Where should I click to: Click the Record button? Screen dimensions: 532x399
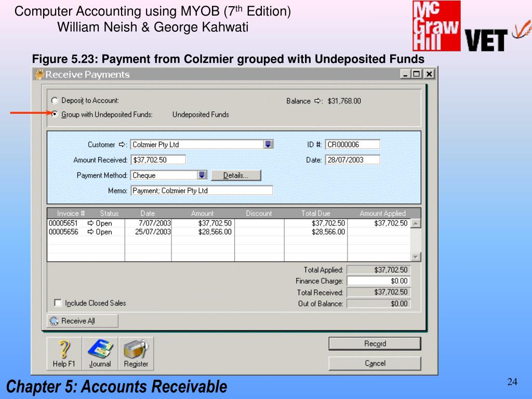click(375, 344)
